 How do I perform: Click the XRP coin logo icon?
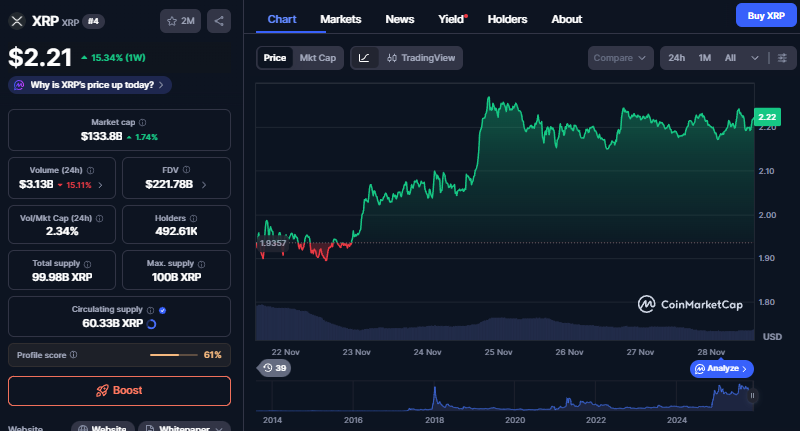point(17,21)
